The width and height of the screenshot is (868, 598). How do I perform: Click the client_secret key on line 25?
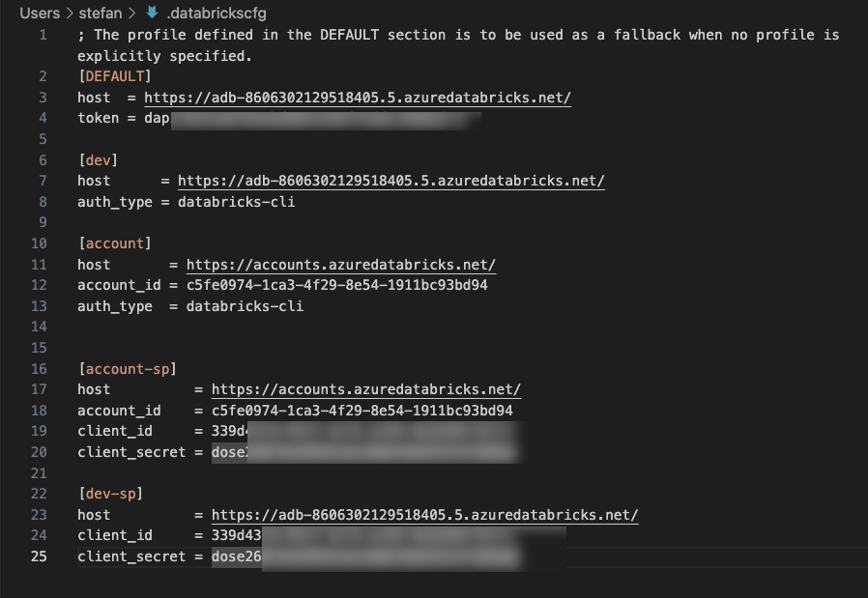click(x=131, y=556)
